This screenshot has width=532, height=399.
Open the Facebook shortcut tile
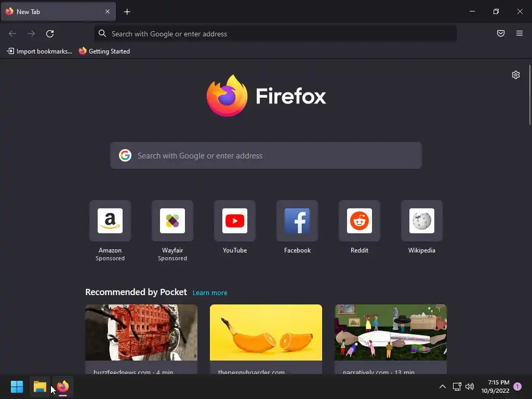pyautogui.click(x=297, y=221)
